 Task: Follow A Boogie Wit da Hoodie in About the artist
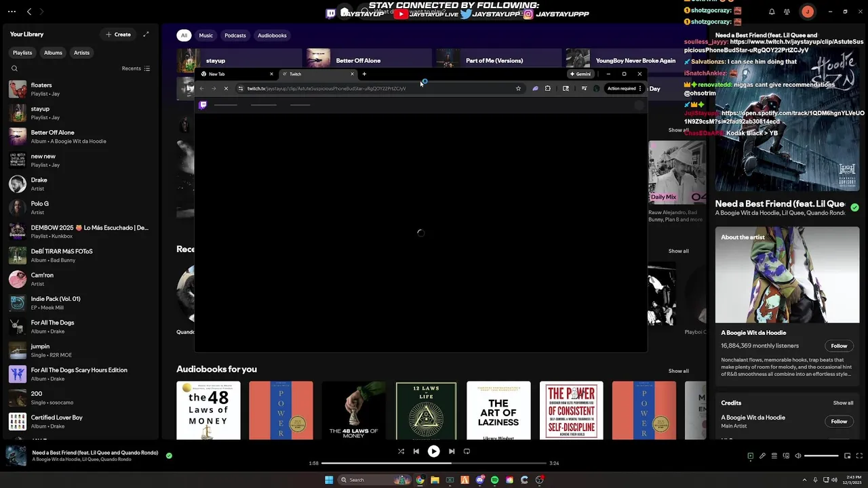pos(839,346)
